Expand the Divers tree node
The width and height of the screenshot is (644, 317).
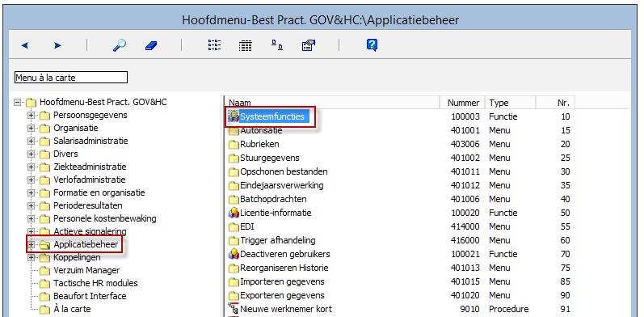tap(31, 154)
